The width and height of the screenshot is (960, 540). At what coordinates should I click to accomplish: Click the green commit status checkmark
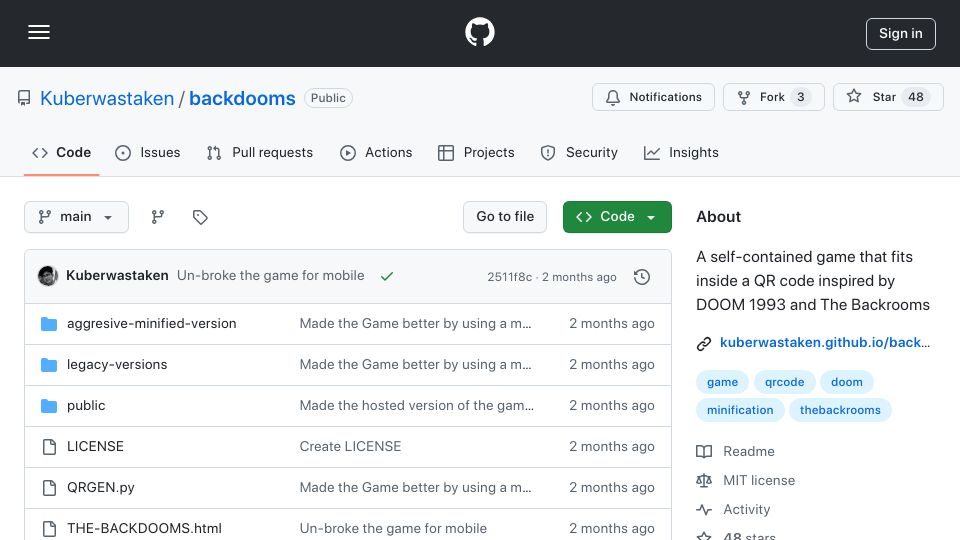point(386,276)
